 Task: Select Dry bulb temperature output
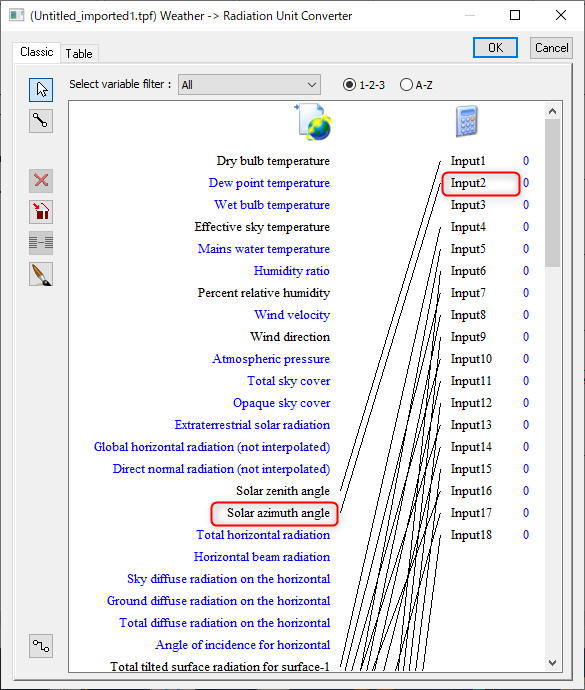coord(273,161)
